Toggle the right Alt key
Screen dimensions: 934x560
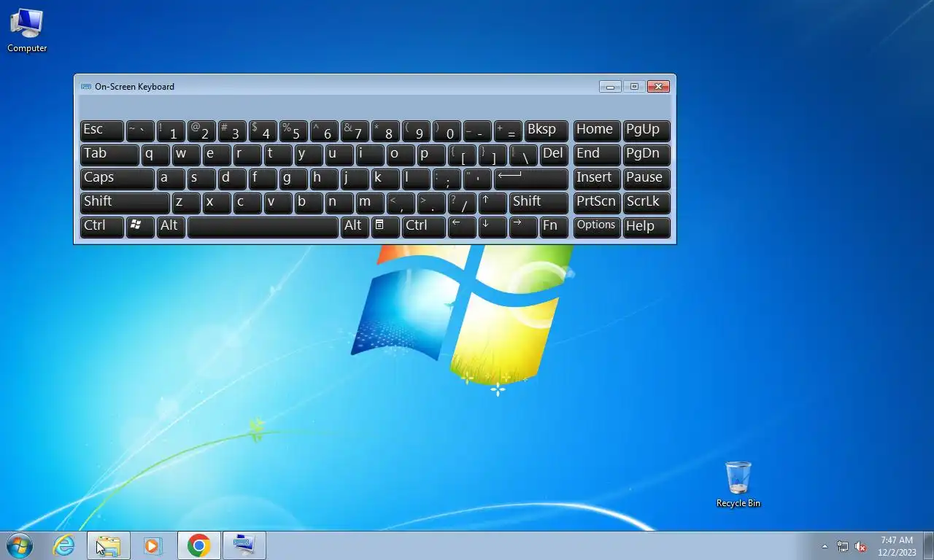(355, 227)
